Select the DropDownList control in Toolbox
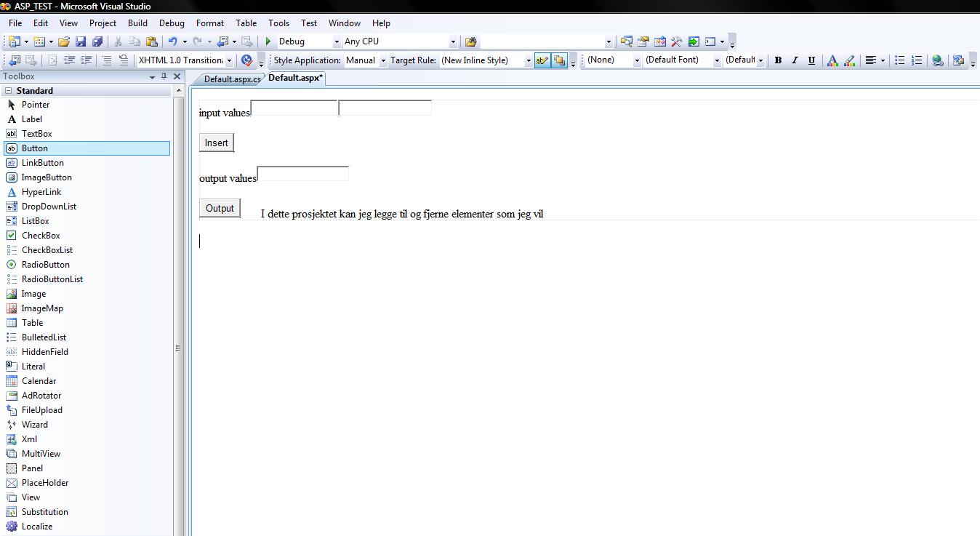The height and width of the screenshot is (536, 980). pos(87,207)
